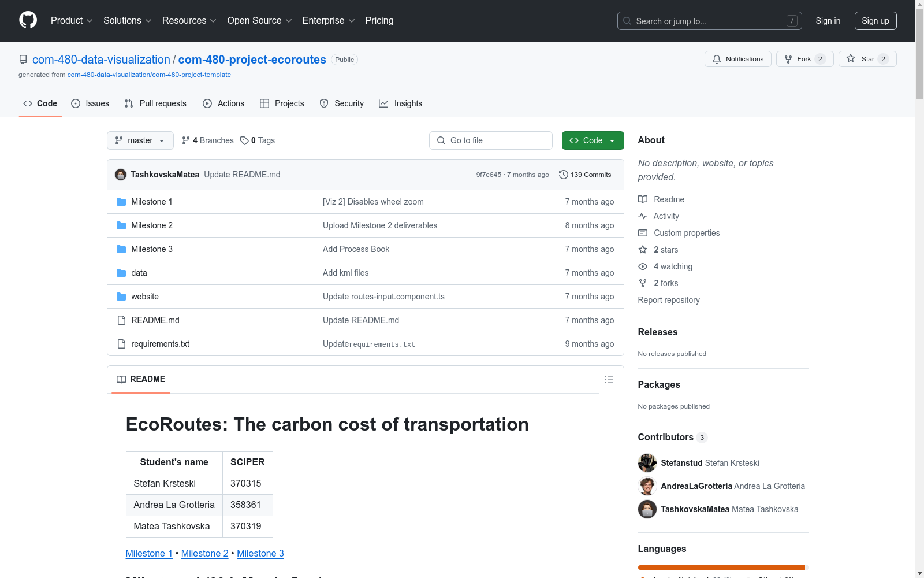Screen dimensions: 924x578
Task: Click the Fork icon on Fork button
Action: [x=788, y=59]
